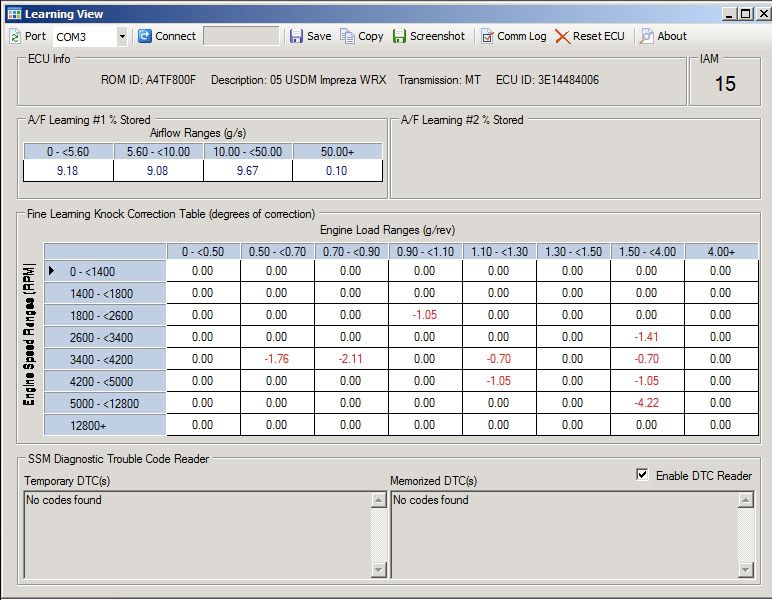Screen dimensions: 772x600
Task: Select the 0 - <1400 RPM row header
Action: coord(104,271)
